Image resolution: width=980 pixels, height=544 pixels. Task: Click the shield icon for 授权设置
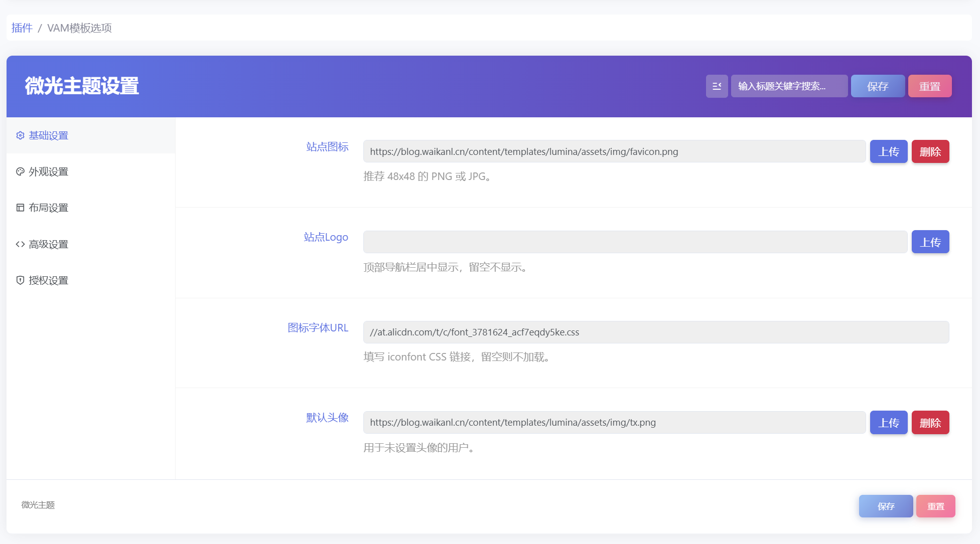point(20,280)
